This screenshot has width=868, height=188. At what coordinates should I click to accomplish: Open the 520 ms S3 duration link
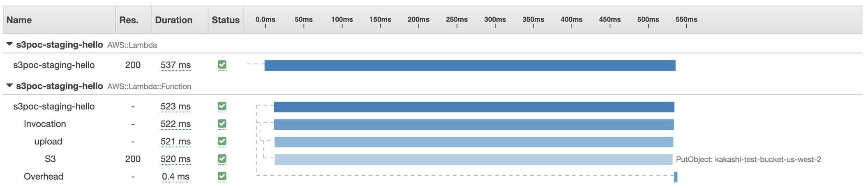pos(175,159)
